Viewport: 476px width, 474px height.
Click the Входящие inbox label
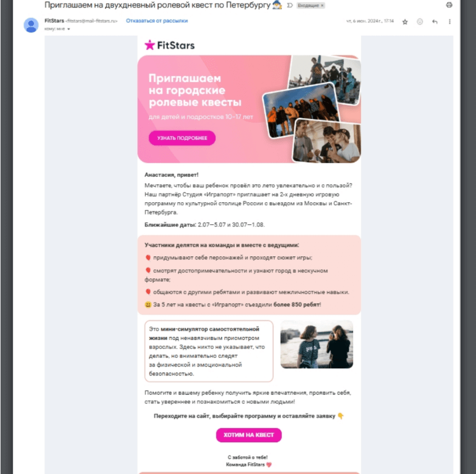pos(308,5)
